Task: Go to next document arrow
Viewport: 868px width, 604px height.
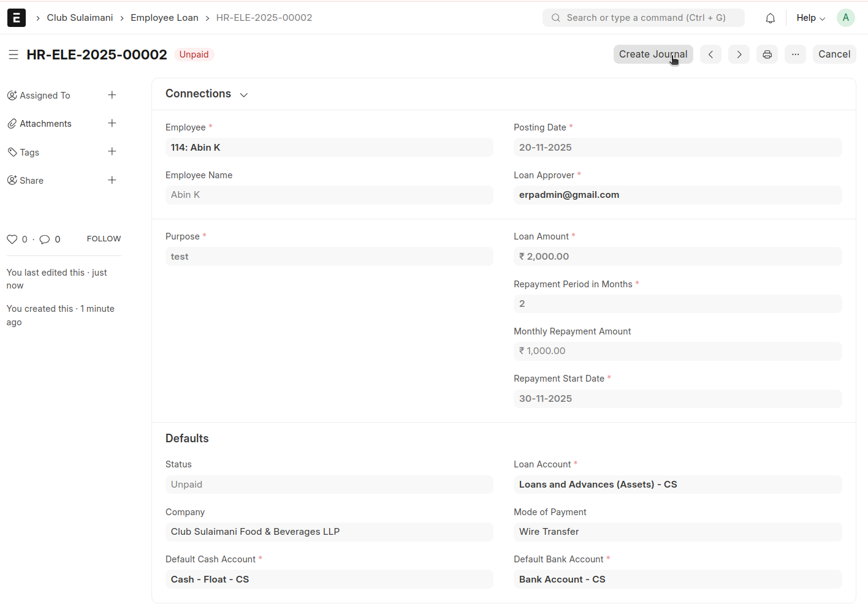Action: click(x=739, y=55)
